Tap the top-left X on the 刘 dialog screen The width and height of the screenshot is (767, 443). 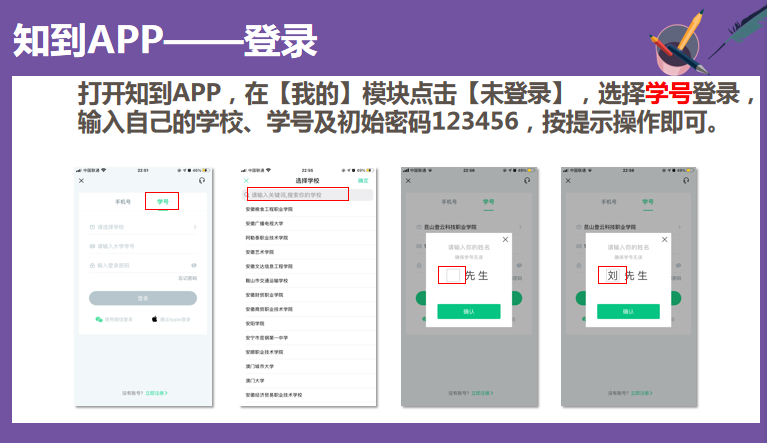[x=568, y=181]
